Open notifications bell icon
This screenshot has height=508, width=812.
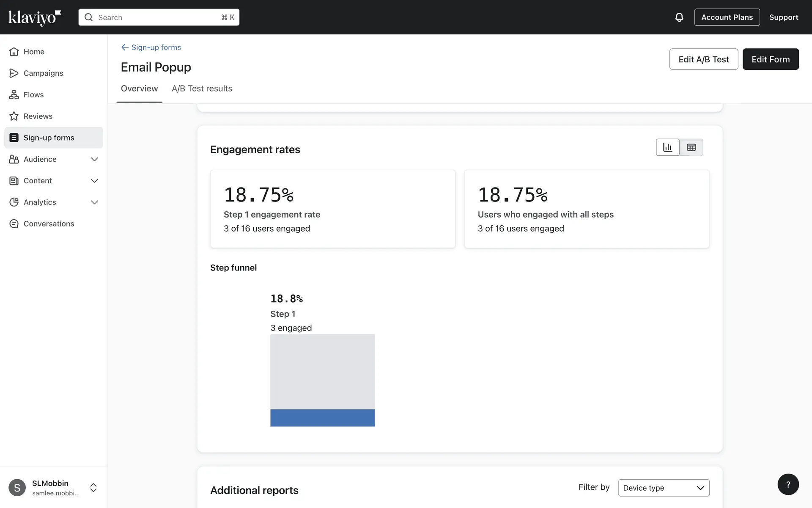(679, 17)
